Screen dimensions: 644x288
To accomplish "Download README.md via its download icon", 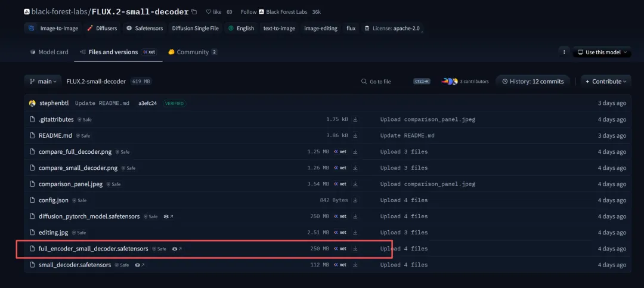I will [x=355, y=135].
